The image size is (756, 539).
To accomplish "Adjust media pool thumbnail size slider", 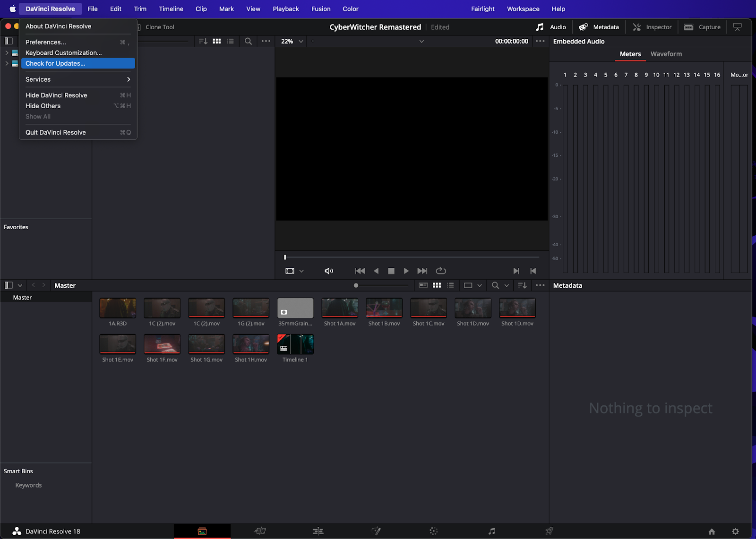I will (356, 285).
